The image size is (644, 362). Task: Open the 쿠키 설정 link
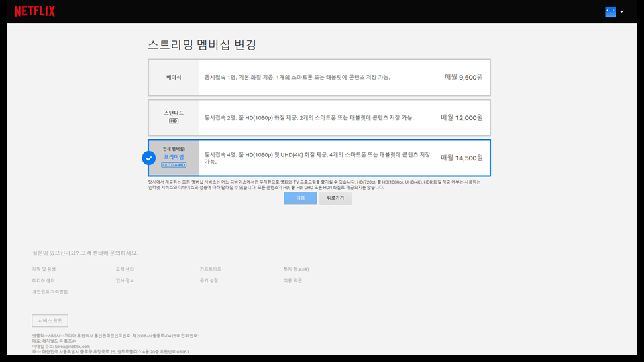pyautogui.click(x=209, y=280)
